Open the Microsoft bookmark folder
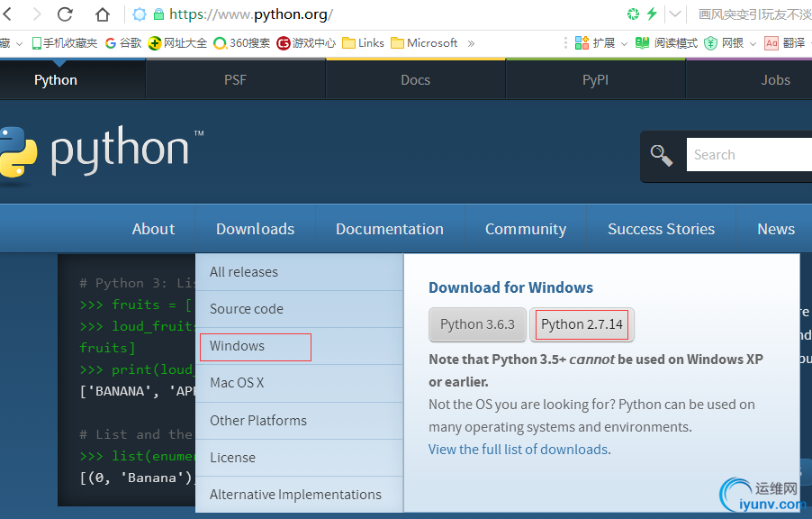This screenshot has width=812, height=519. pos(424,43)
